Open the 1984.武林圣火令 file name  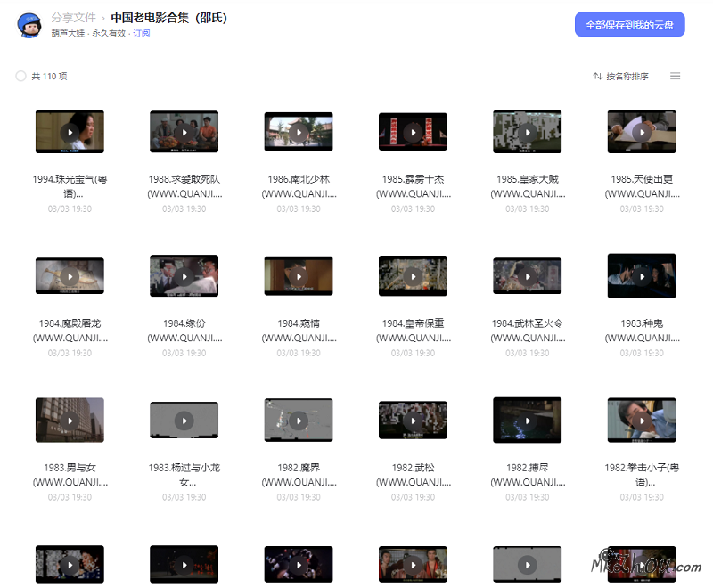click(x=528, y=331)
